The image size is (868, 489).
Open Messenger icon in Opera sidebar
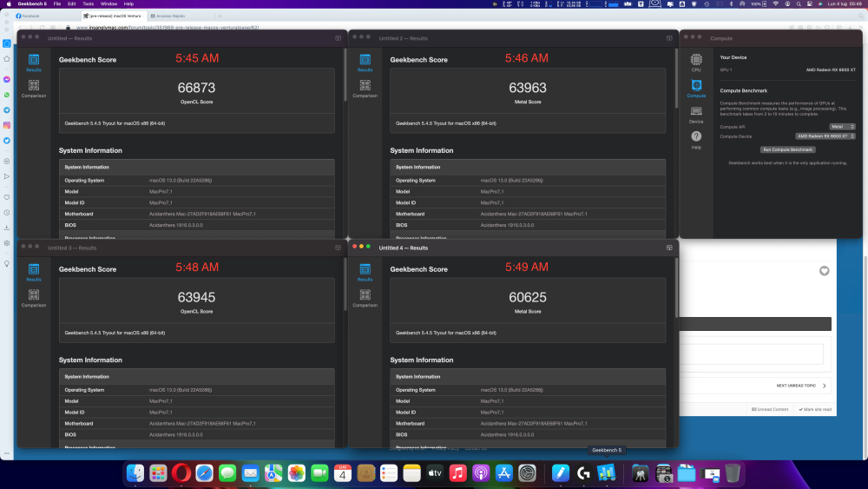(7, 80)
